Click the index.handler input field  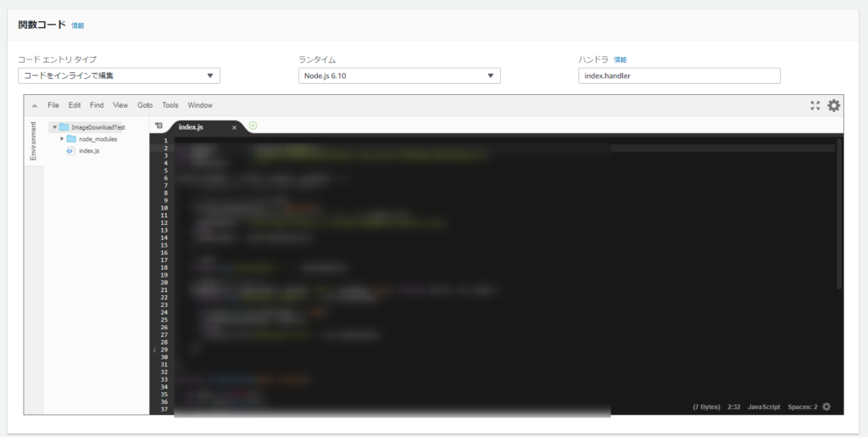click(679, 76)
